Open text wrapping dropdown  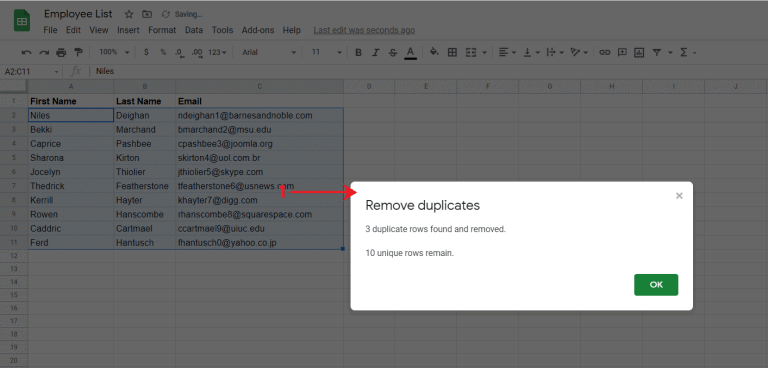coord(555,52)
